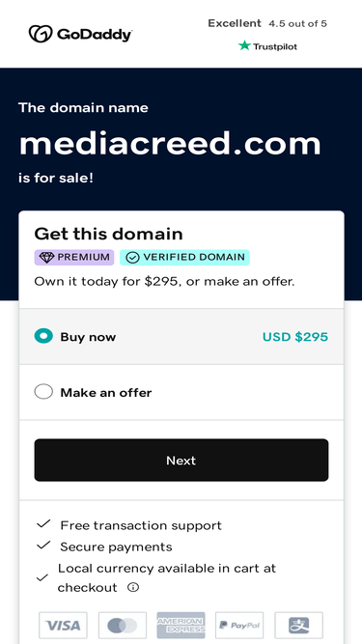Screen dimensions: 362x644
Task: Click the Secure payments checkmark
Action: tap(43, 546)
